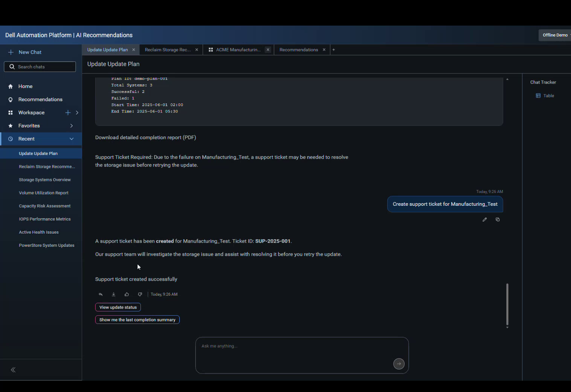Close the Recommendations tab

(324, 50)
